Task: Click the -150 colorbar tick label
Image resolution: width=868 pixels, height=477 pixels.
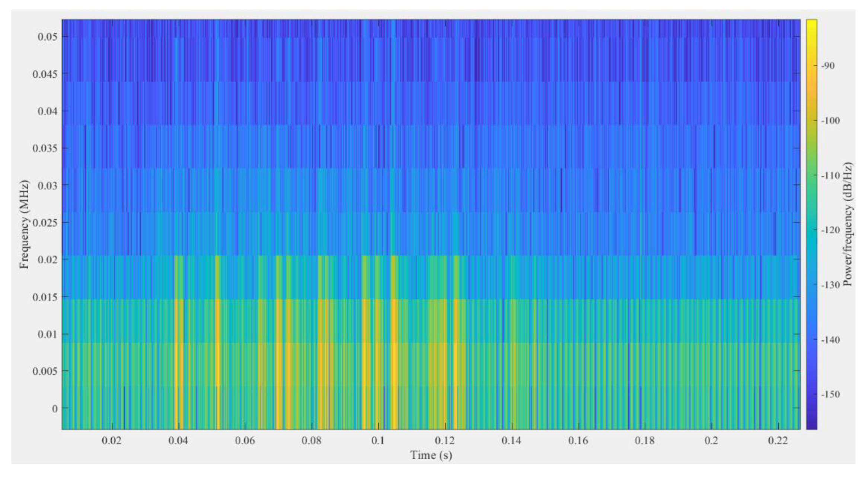Action: pos(830,394)
